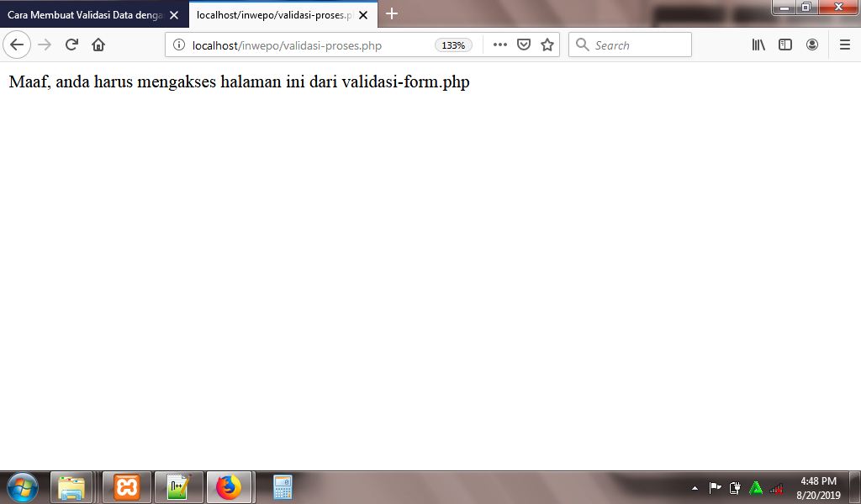The width and height of the screenshot is (861, 504).
Task: Open the Library menu
Action: point(758,45)
